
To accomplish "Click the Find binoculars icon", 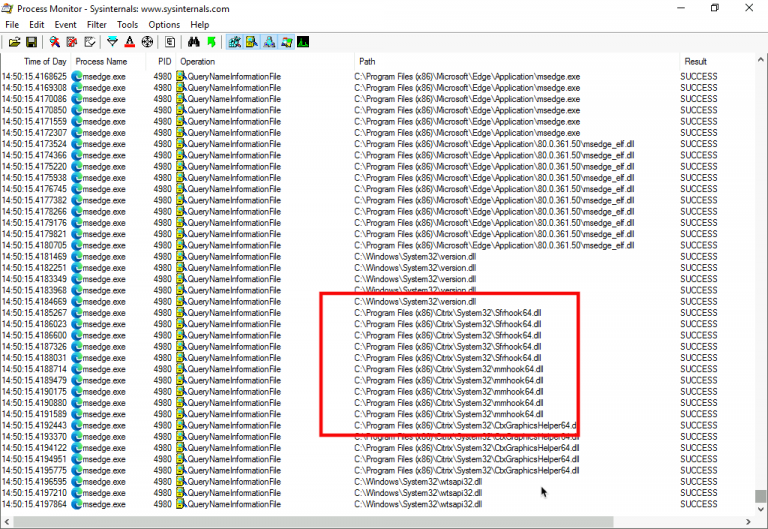I will (x=194, y=42).
